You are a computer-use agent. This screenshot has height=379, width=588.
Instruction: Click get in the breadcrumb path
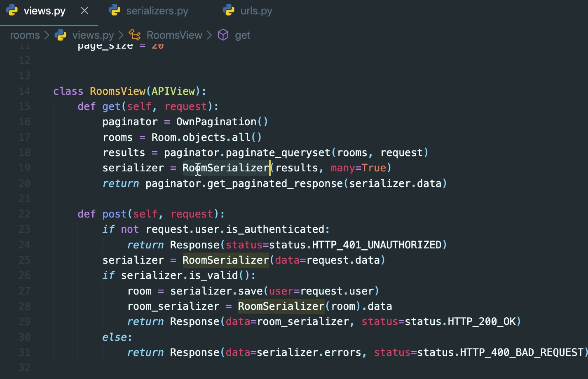tap(243, 35)
